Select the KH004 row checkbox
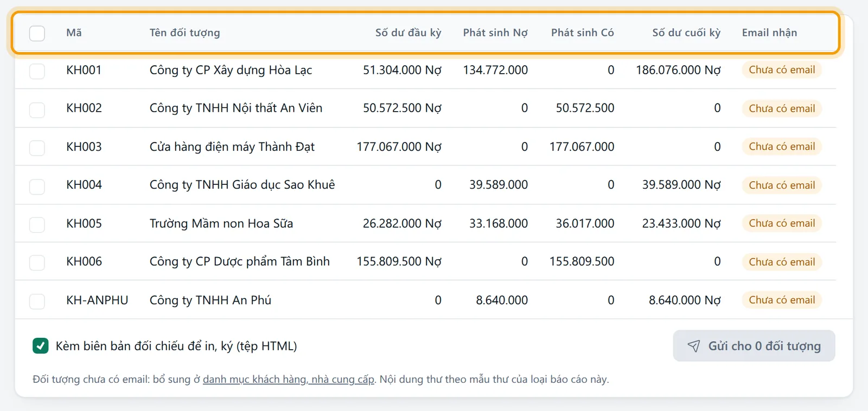The width and height of the screenshot is (868, 411). coord(37,186)
